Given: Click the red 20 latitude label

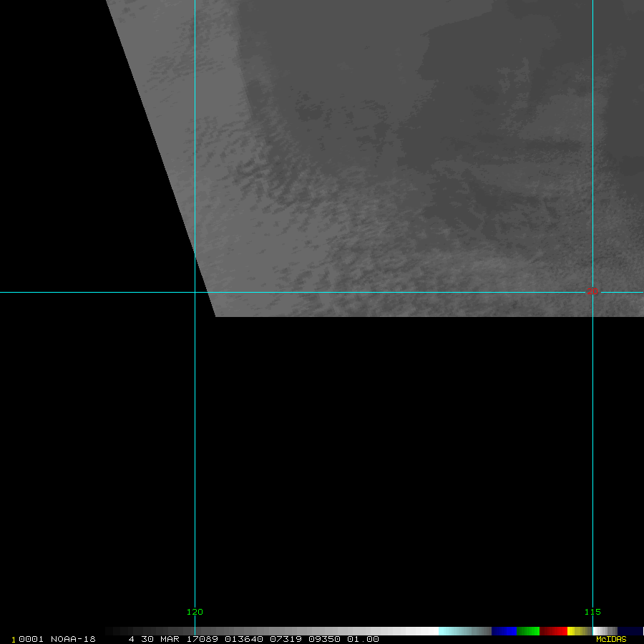Looking at the screenshot, I should (592, 291).
